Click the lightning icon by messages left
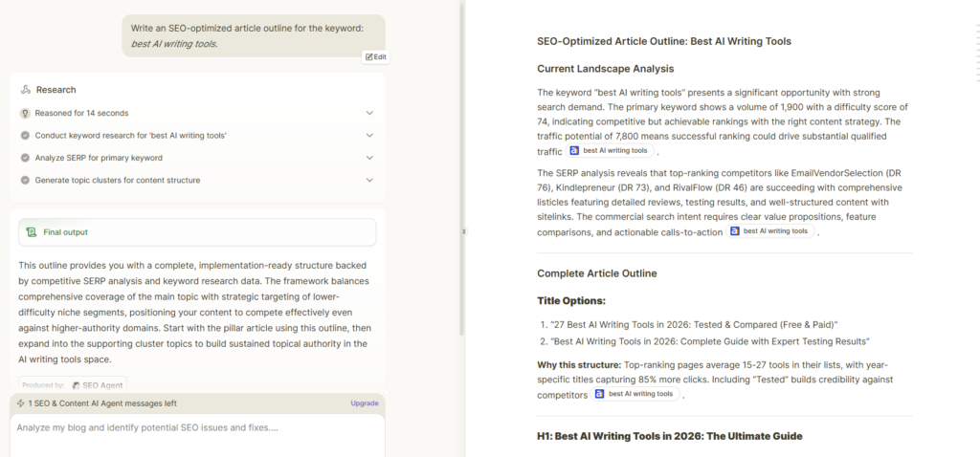Viewport: 980px width, 457px height. click(x=21, y=403)
